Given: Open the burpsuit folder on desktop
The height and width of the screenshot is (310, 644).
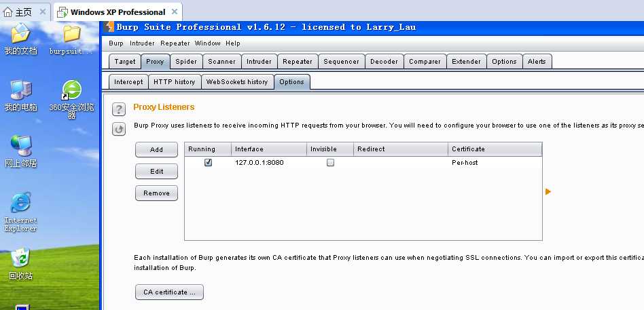Looking at the screenshot, I should coord(71,40).
